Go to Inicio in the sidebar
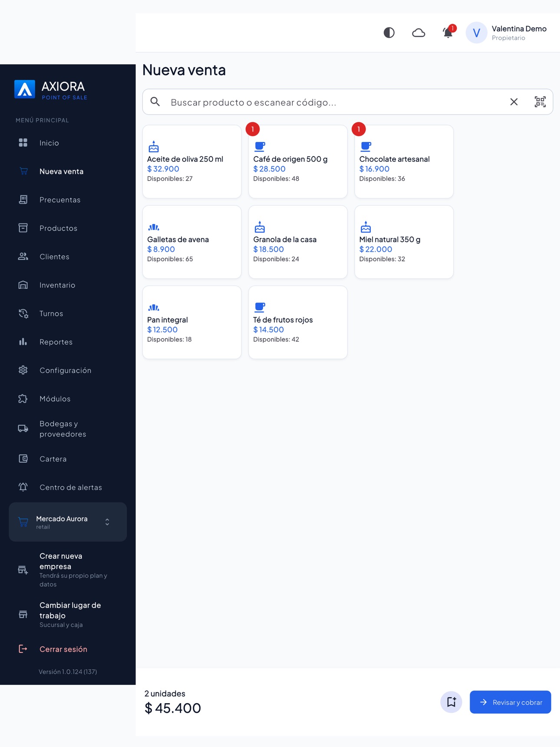 [68, 143]
